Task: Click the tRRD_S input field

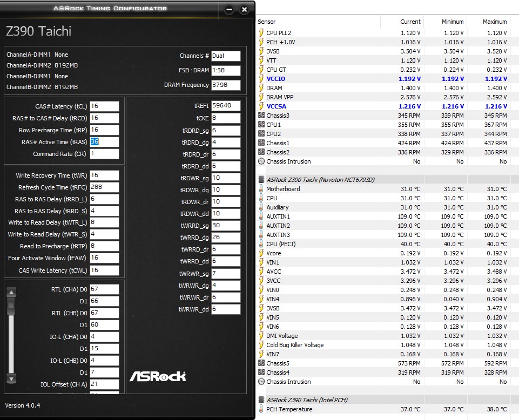Action: pyautogui.click(x=104, y=211)
